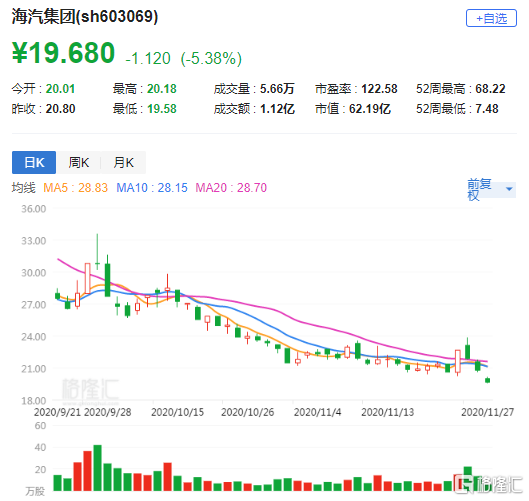Viewport: 529px width, 501px height.
Task: Click the P/E ratio value 122.58
Action: pos(379,89)
